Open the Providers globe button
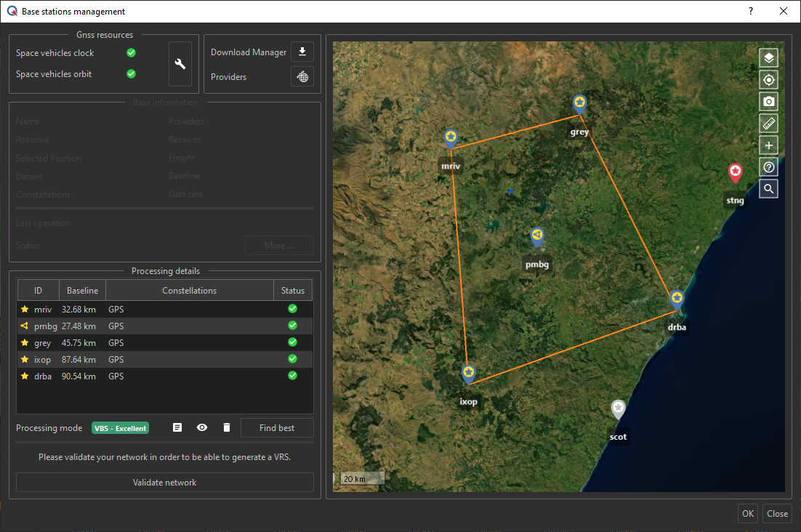 coord(302,76)
